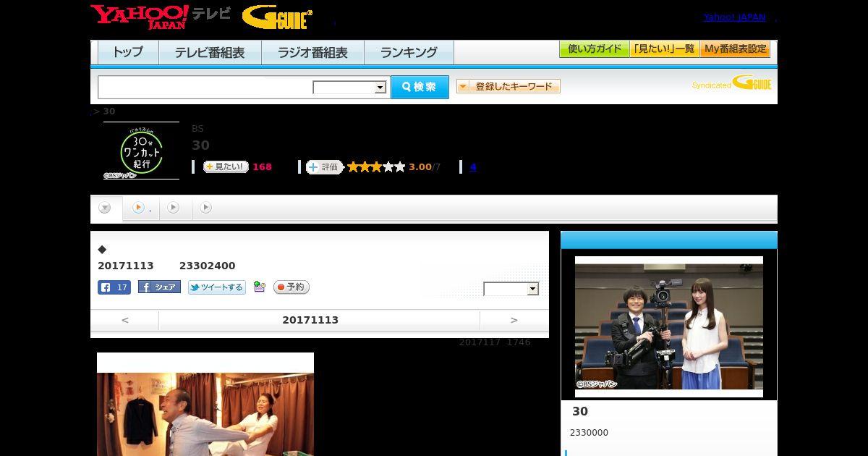Go to next date with > arrow
The image size is (868, 456).
pyautogui.click(x=514, y=320)
